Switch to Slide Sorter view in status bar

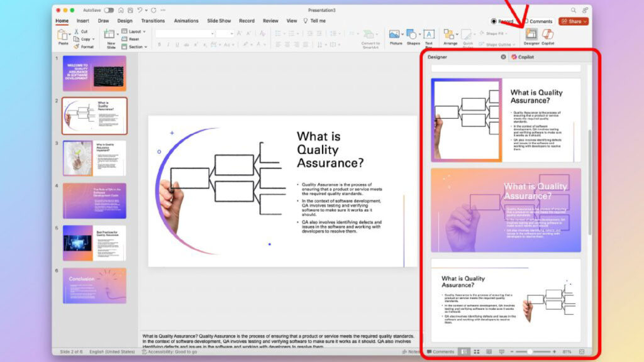click(x=476, y=352)
